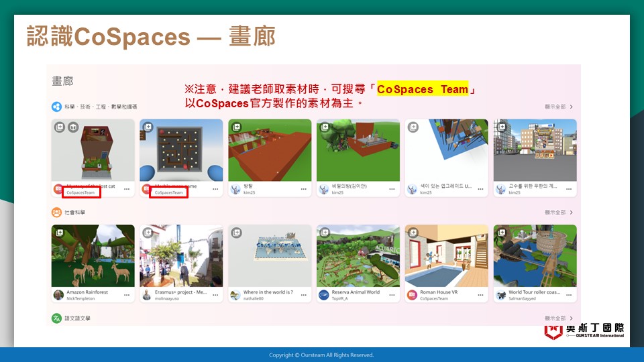Click the remix icon on the Marble maze game card

point(148,127)
